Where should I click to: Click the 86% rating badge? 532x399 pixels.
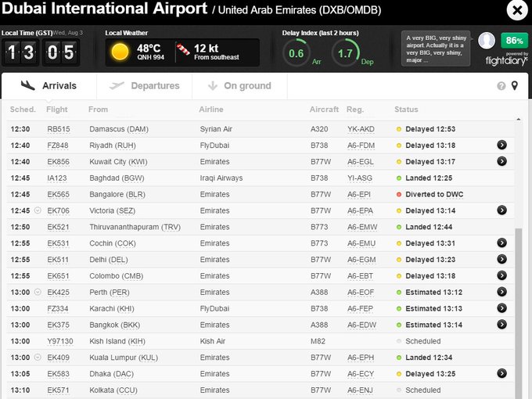[514, 41]
